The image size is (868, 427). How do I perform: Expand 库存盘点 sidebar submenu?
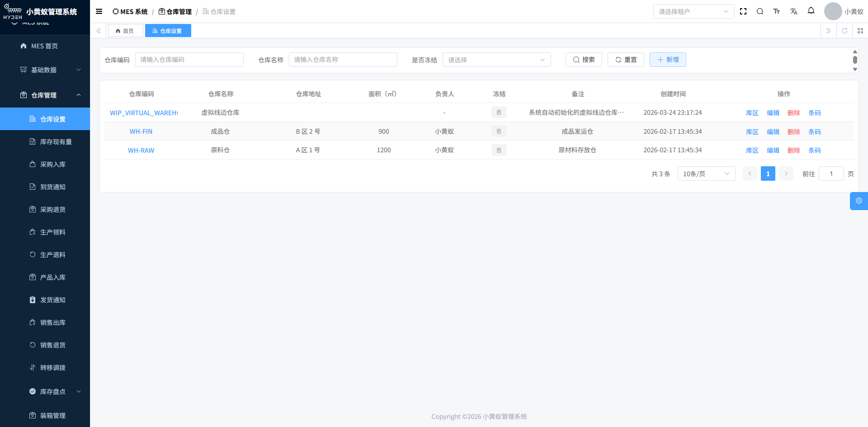(45, 392)
